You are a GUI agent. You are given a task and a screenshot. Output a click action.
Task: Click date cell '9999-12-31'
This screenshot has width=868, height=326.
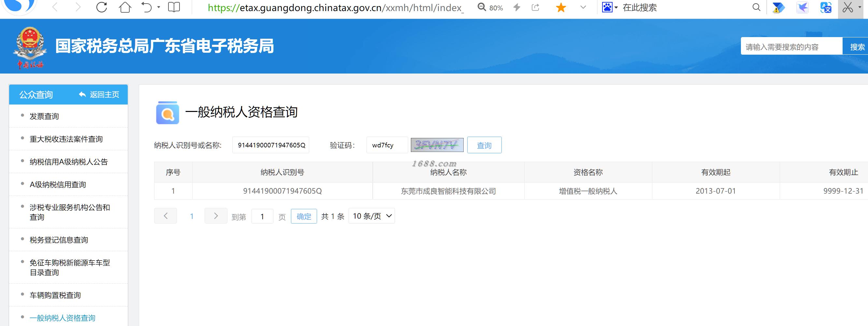click(844, 191)
